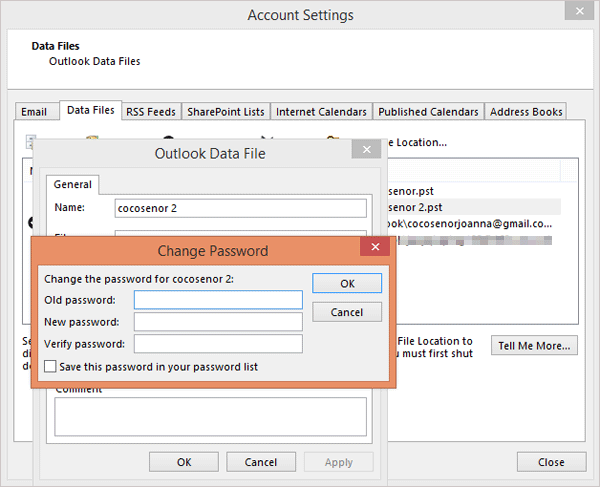The image size is (600, 487).
Task: Edit the Name field containing cocosenor 2
Action: click(241, 208)
